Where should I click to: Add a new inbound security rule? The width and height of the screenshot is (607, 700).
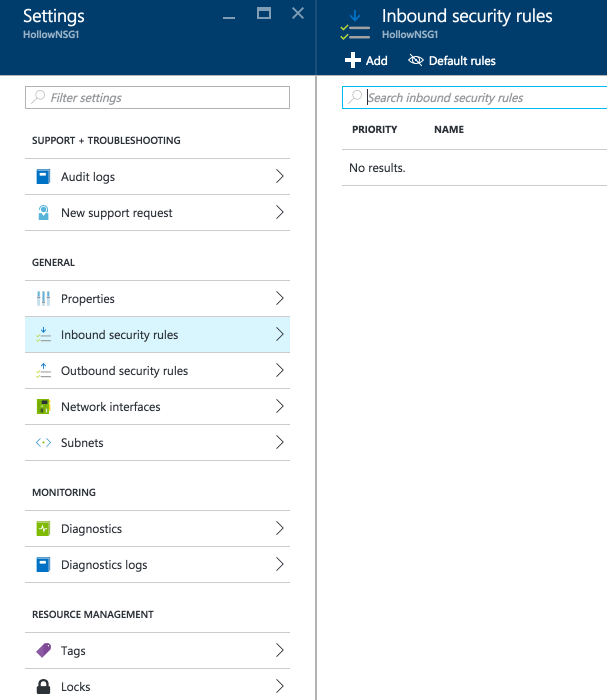click(366, 60)
